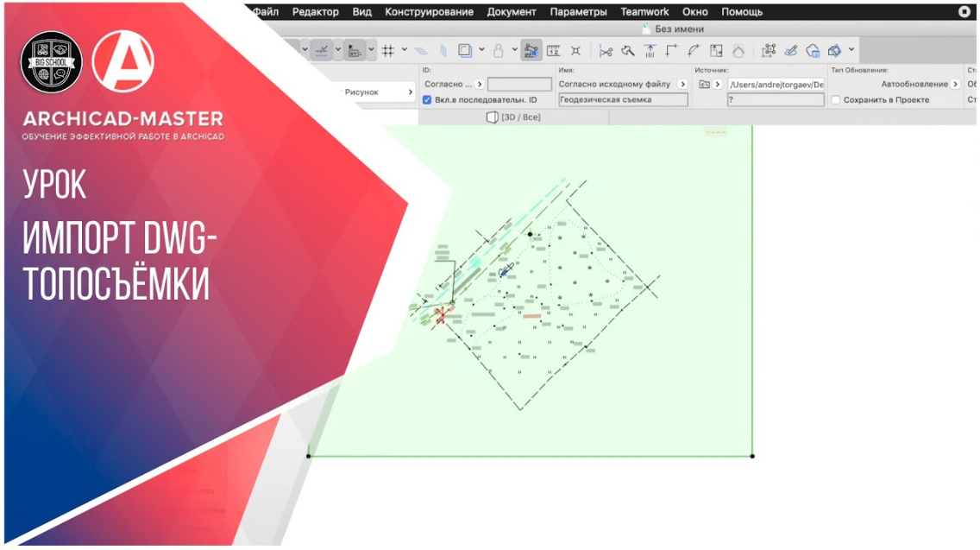This screenshot has width=980, height=550.
Task: Click the fillet chamfer arc icon
Action: pos(694,51)
